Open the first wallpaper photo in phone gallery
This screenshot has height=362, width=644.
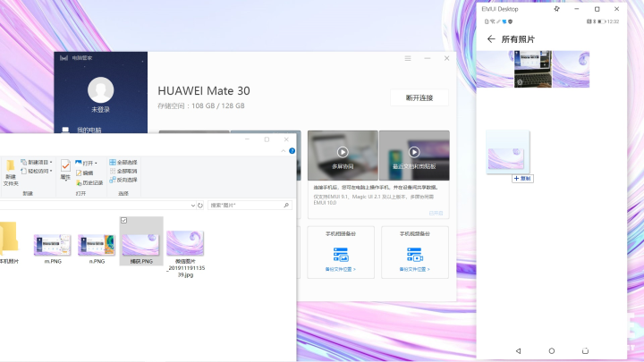[495, 69]
